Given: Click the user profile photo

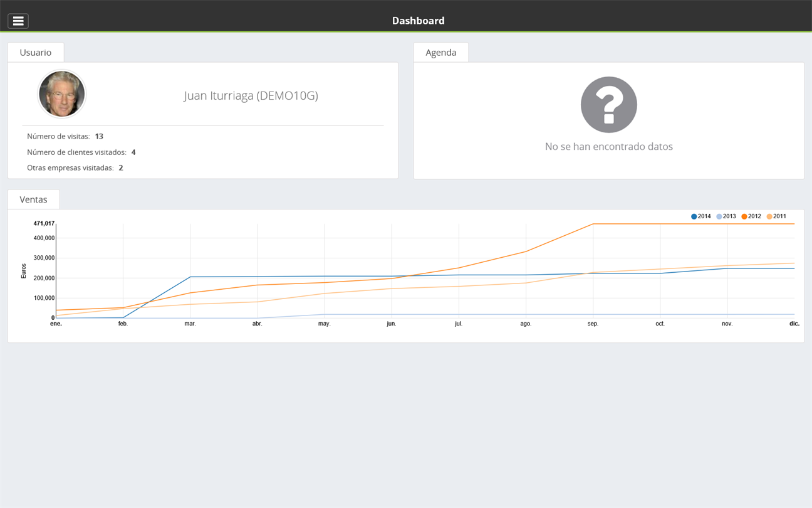Looking at the screenshot, I should (x=61, y=94).
